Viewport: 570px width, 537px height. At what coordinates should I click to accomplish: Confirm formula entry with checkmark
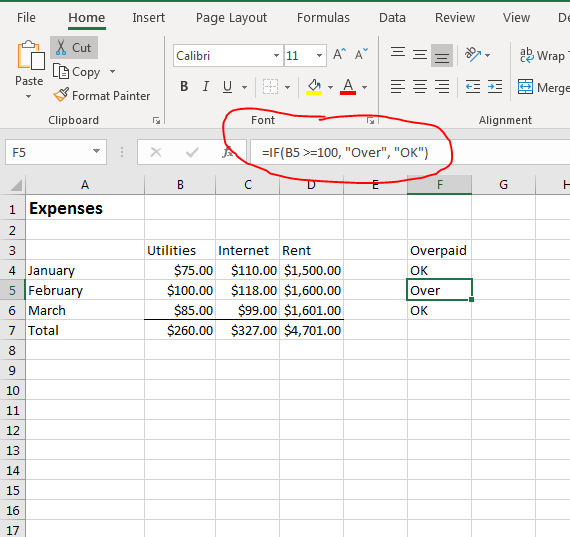[x=192, y=152]
